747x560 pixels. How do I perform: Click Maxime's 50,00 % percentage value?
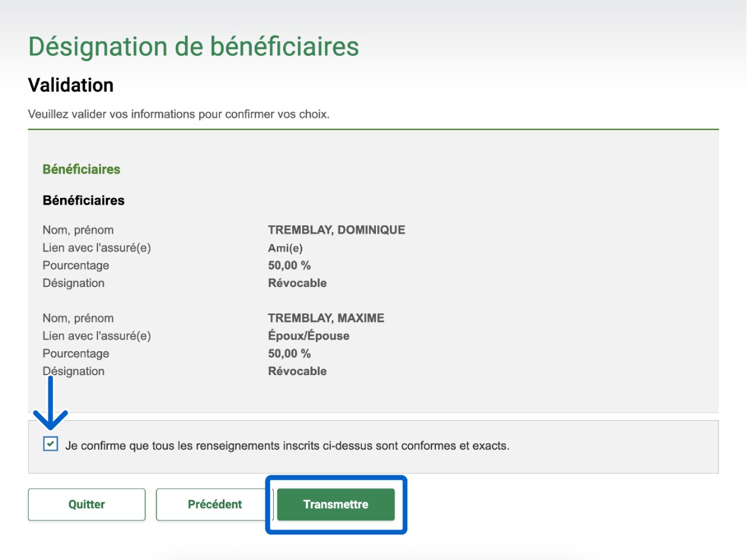tap(289, 353)
